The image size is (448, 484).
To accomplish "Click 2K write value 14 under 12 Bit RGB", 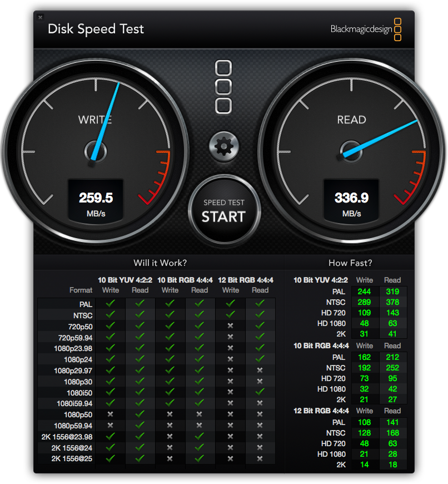I will (x=364, y=465).
